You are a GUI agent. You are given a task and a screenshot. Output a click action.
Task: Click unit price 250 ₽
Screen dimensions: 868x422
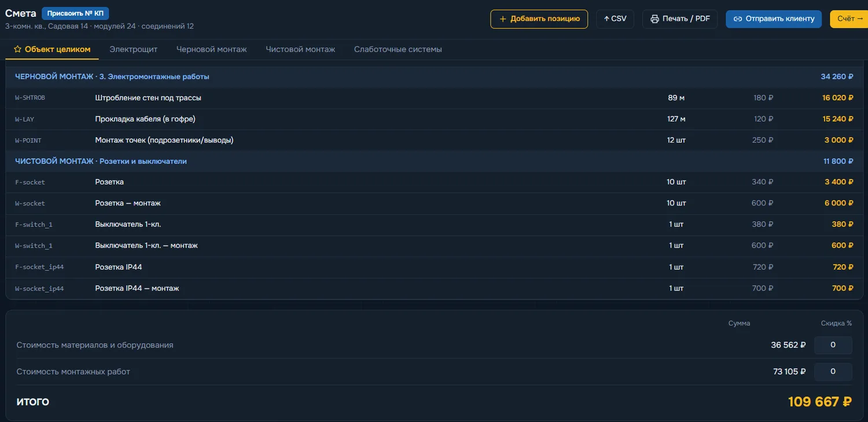pos(763,140)
